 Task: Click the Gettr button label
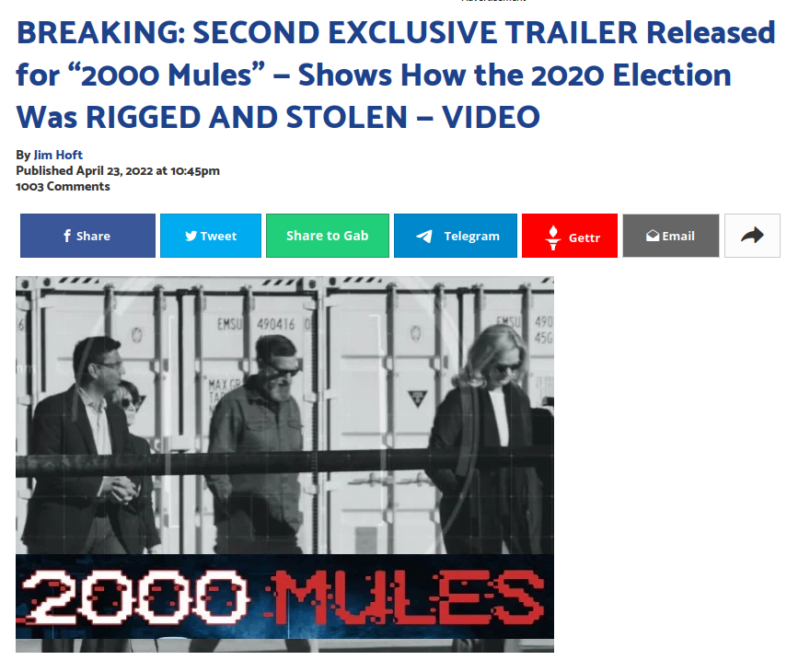[x=584, y=238]
